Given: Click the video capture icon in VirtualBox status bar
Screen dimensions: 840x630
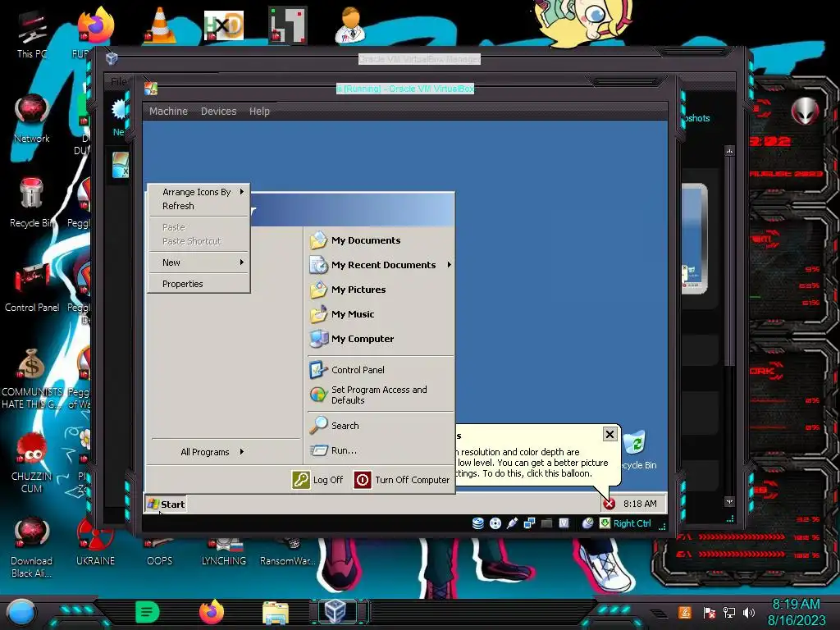Looking at the screenshot, I should coord(564,523).
